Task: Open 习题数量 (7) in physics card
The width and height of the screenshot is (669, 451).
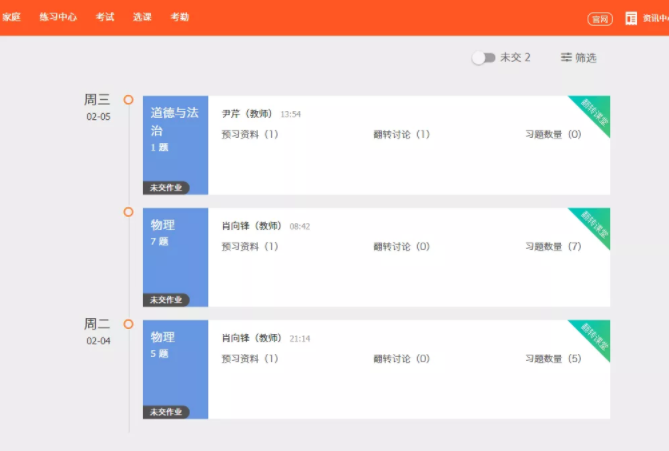Action: (x=553, y=246)
